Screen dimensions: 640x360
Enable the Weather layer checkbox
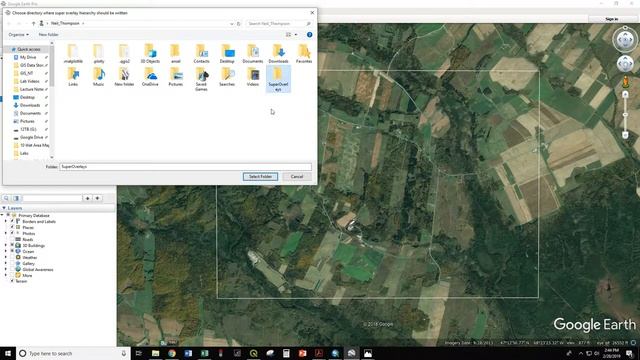(12, 258)
